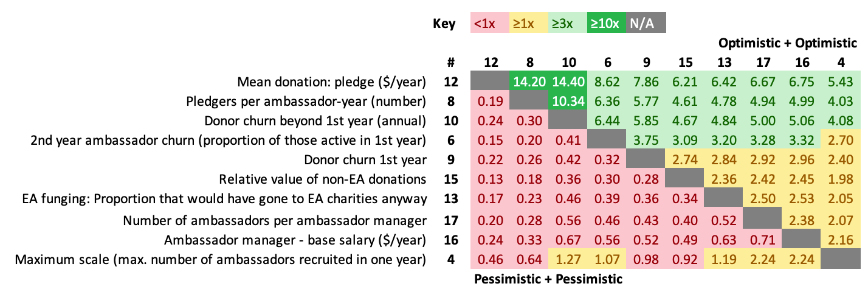This screenshot has width=868, height=292.
Task: Click the 'Donor churn 1st year' row label
Action: 365,160
